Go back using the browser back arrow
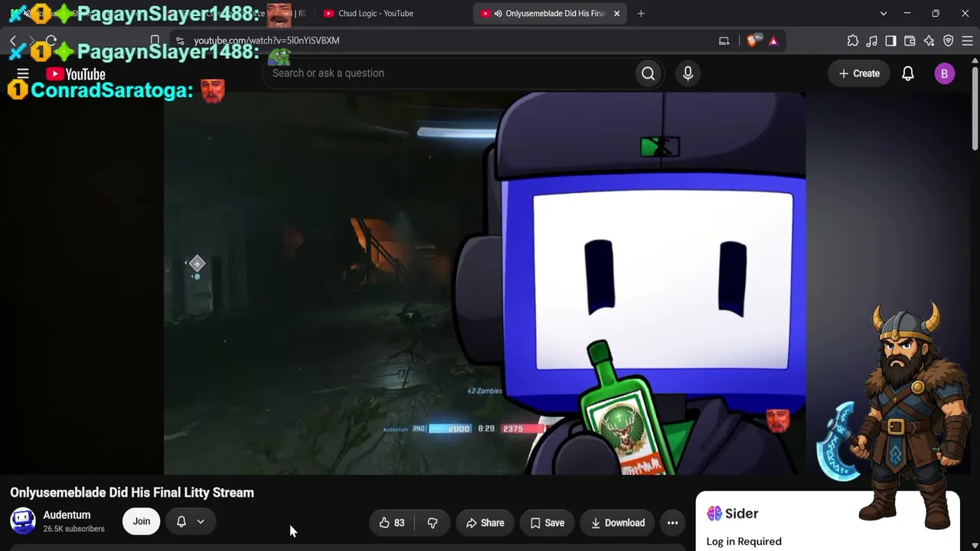The width and height of the screenshot is (980, 551). 13,41
